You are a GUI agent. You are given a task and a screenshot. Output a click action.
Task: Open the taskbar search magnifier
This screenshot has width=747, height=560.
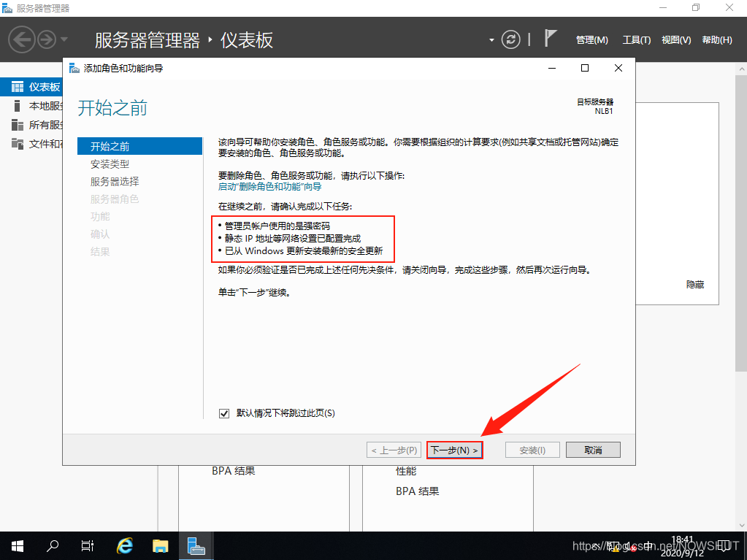point(53,545)
